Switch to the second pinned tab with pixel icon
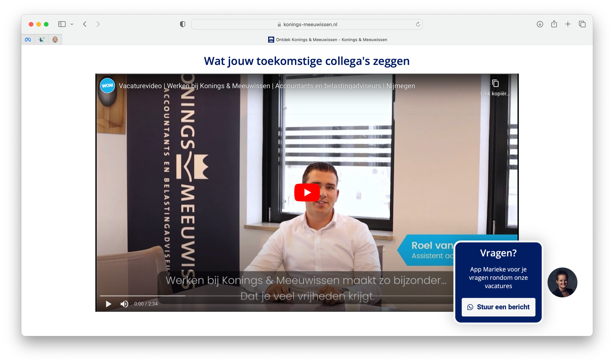The width and height of the screenshot is (614, 364). pyautogui.click(x=42, y=40)
